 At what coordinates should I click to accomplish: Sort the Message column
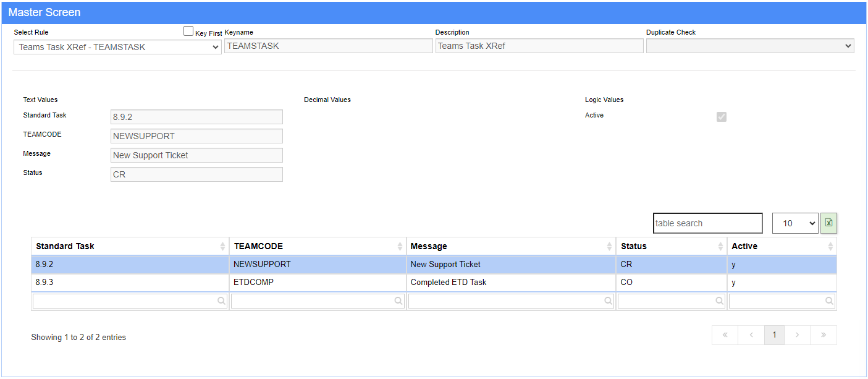[x=609, y=247]
